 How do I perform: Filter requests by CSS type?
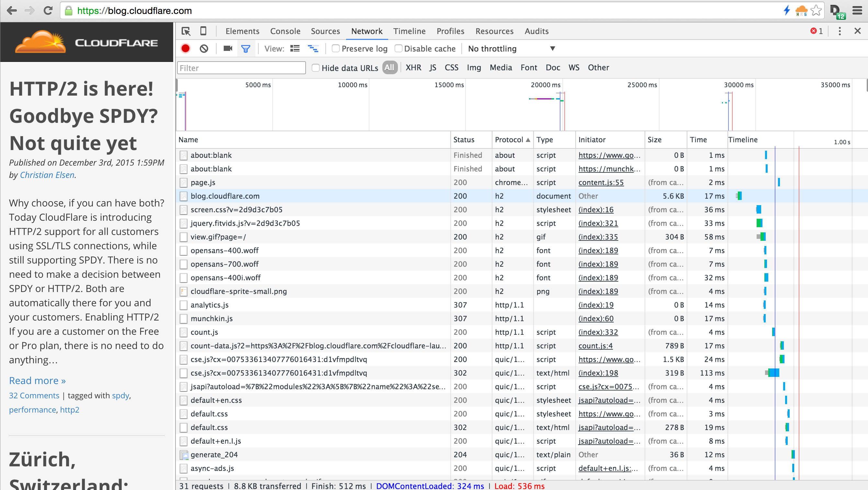point(451,67)
